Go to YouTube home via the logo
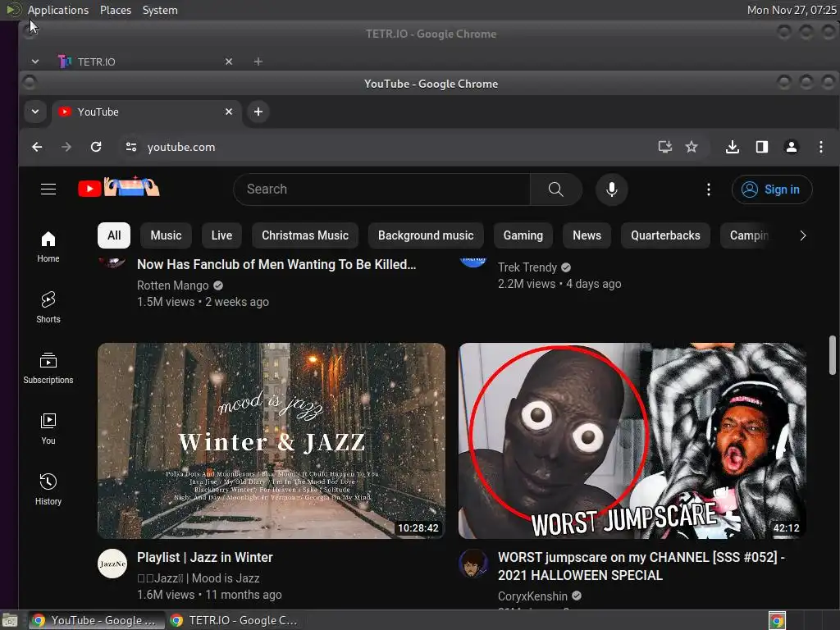 [x=118, y=188]
